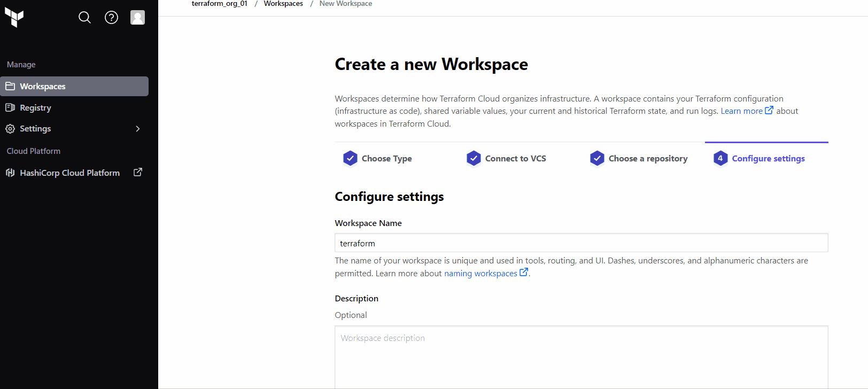Click New Workspace breadcrumb text
The width and height of the screenshot is (868, 389).
point(346,4)
